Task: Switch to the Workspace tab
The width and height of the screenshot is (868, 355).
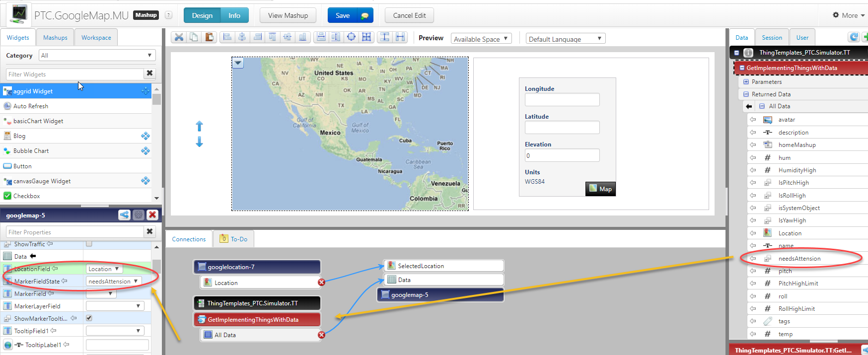Action: pyautogui.click(x=96, y=37)
